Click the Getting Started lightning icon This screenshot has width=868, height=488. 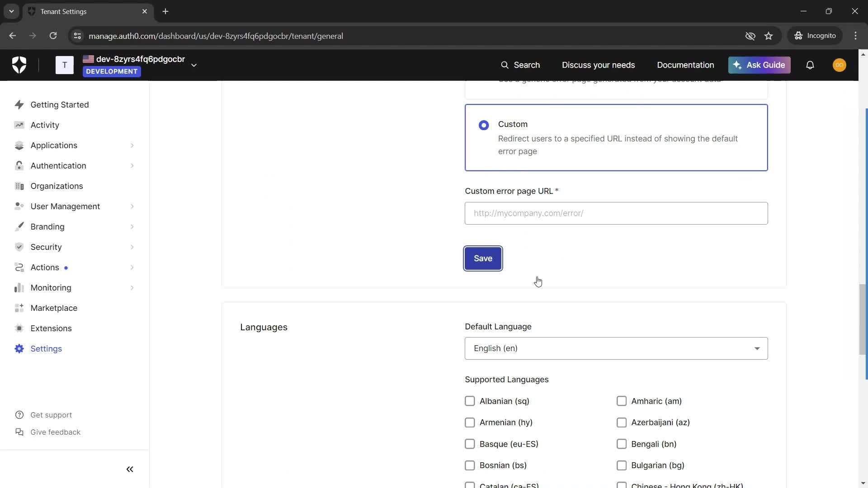[19, 105]
